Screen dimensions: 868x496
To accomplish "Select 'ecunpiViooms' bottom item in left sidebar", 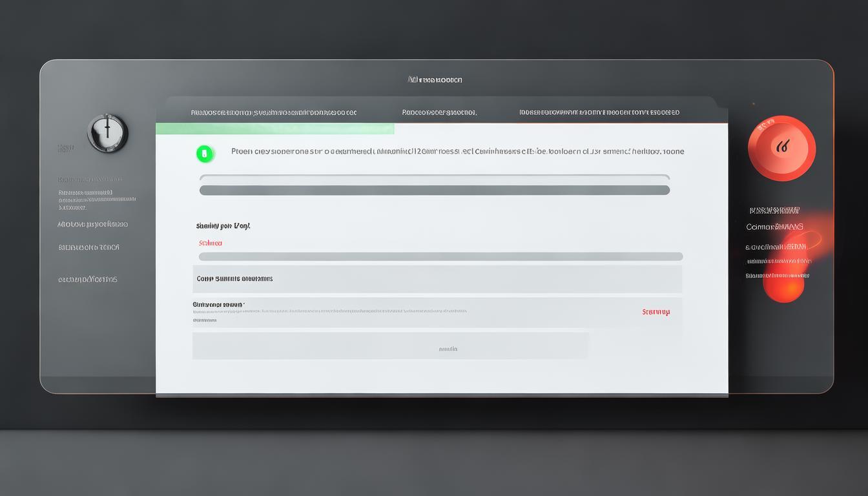I will (x=88, y=280).
